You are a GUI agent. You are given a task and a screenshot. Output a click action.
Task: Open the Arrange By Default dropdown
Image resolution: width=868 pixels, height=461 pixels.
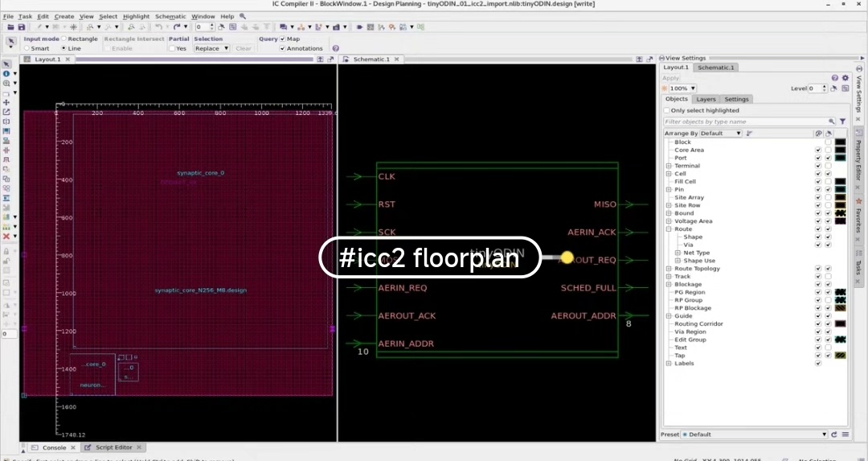point(720,134)
